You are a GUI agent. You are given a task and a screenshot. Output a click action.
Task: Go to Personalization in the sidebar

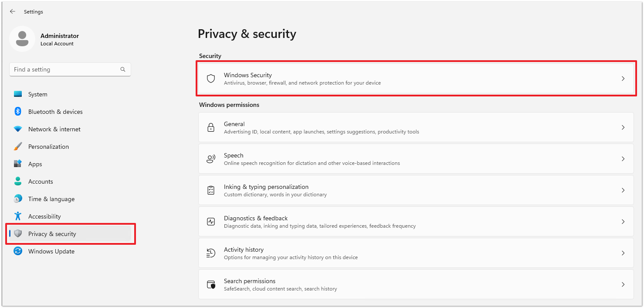click(x=48, y=147)
